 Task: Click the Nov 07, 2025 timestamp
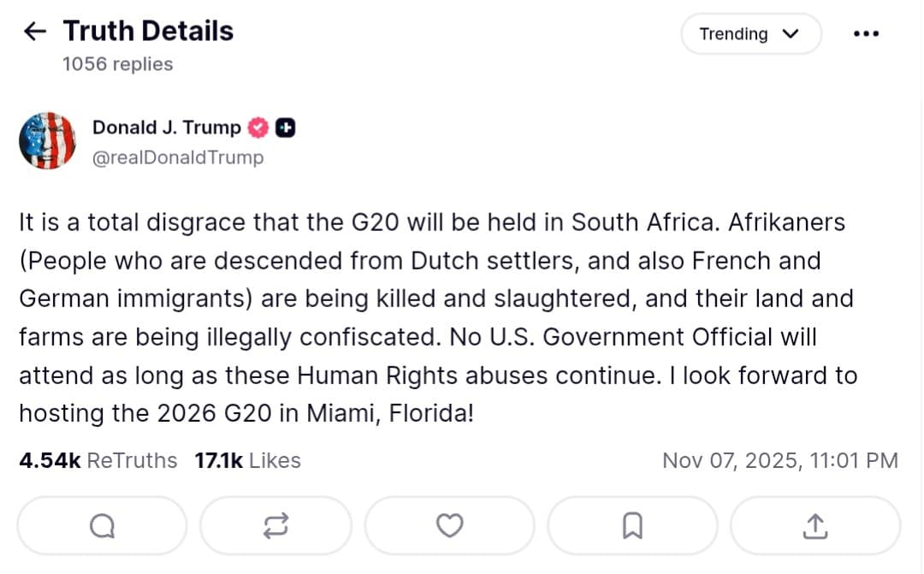coord(781,460)
